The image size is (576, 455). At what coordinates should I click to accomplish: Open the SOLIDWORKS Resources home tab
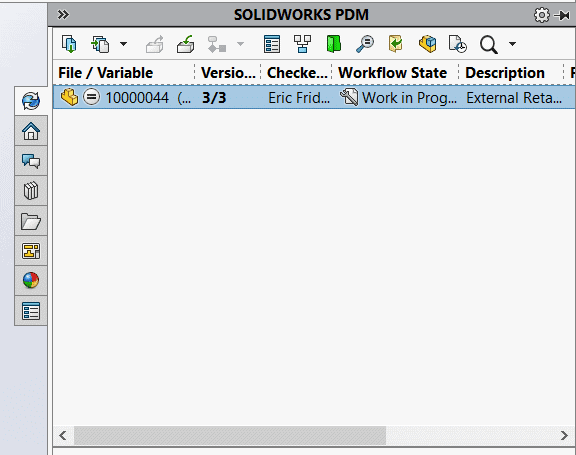31,131
